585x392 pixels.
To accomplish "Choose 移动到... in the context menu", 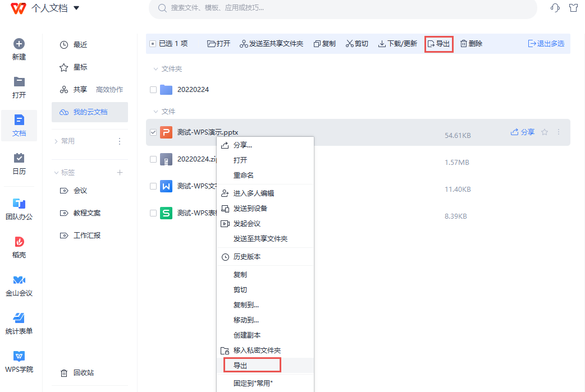I will coord(265,320).
